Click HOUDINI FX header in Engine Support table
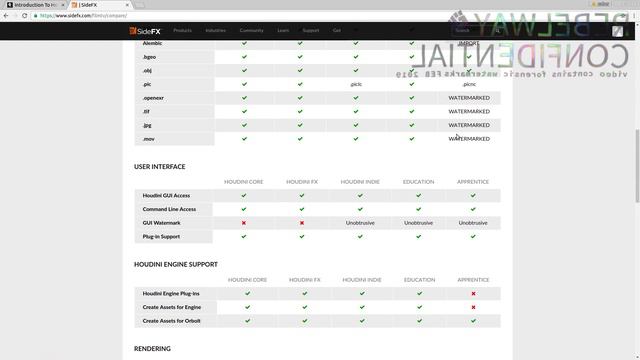The image size is (640, 360). (x=304, y=280)
